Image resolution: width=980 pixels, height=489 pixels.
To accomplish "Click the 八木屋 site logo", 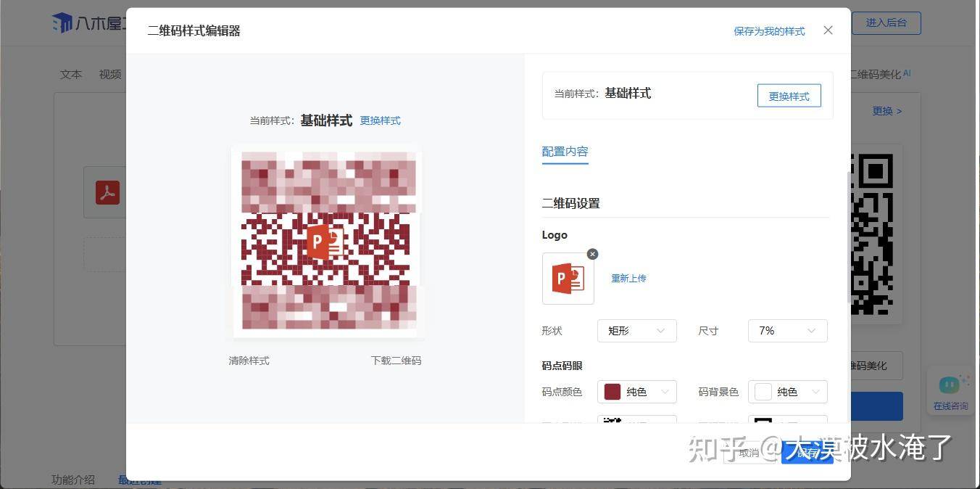I will tap(88, 23).
